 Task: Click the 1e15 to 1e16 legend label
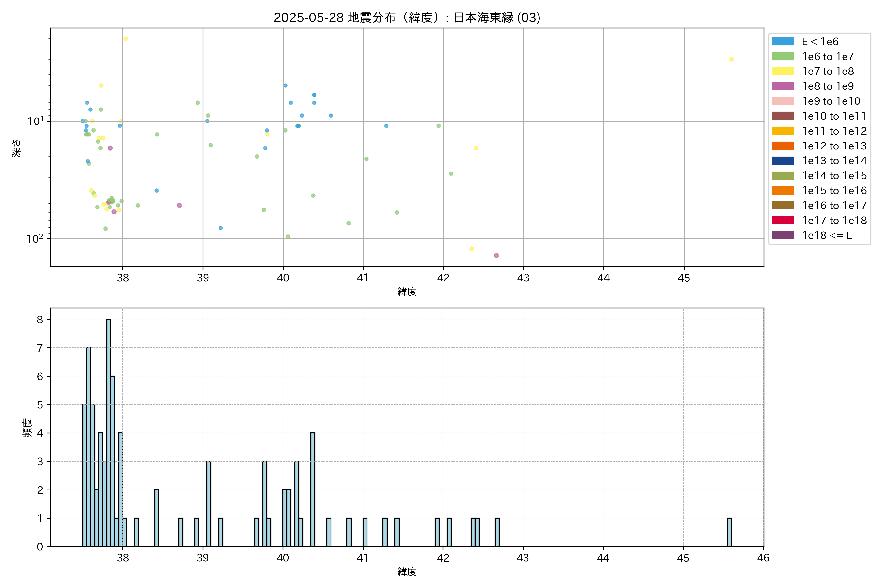[834, 191]
